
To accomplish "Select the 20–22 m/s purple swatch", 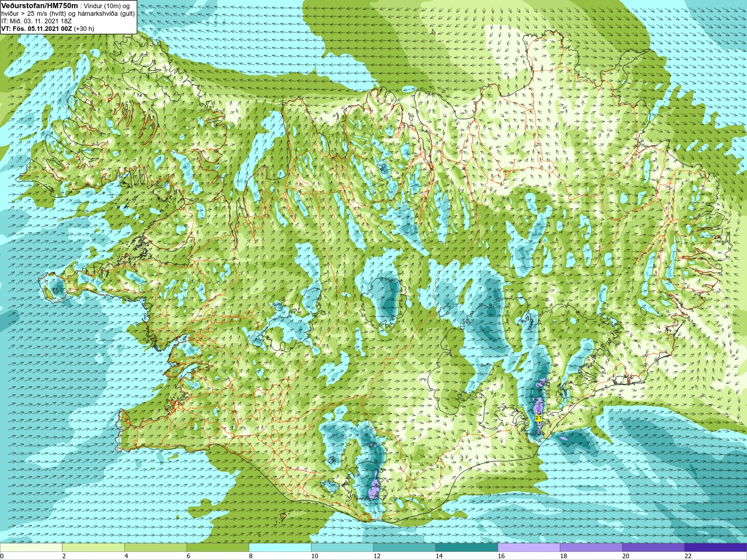I will click(x=654, y=548).
